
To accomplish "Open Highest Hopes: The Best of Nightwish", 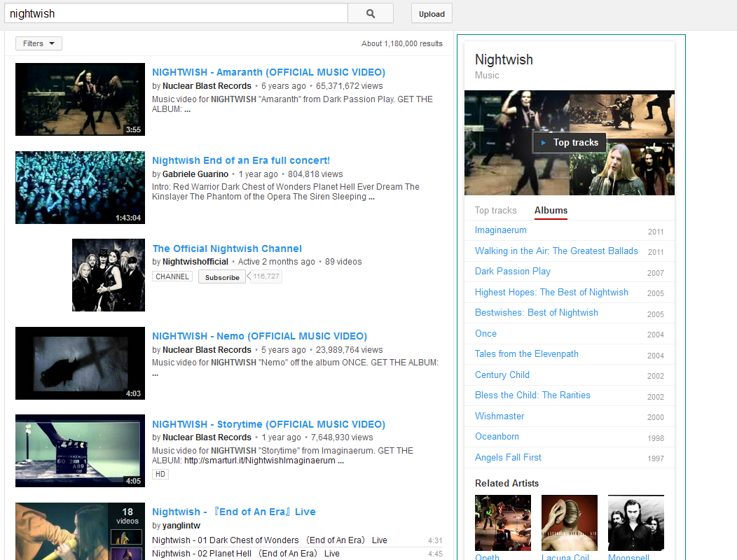I will pos(551,292).
